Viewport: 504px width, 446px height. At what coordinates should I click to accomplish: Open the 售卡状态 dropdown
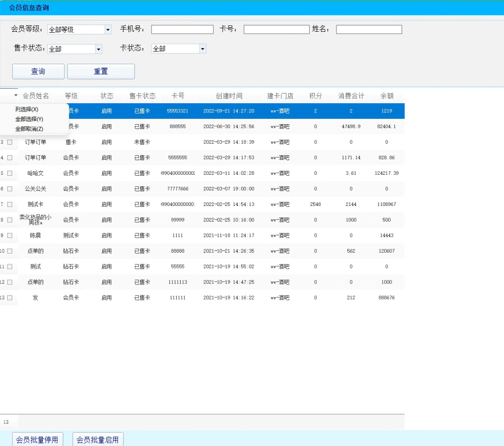pyautogui.click(x=99, y=49)
